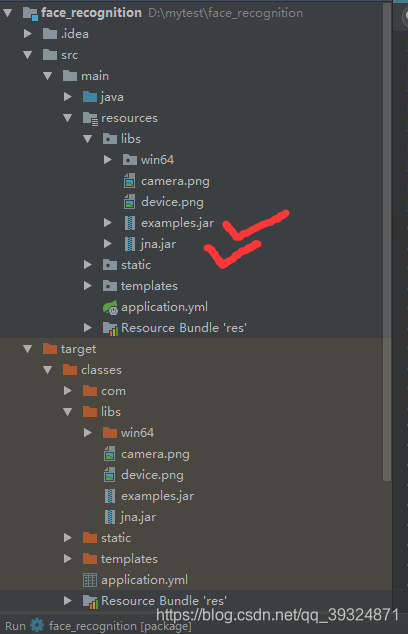The image size is (408, 634).
Task: Click the Run gear icon in bottom bar
Action: (x=37, y=626)
